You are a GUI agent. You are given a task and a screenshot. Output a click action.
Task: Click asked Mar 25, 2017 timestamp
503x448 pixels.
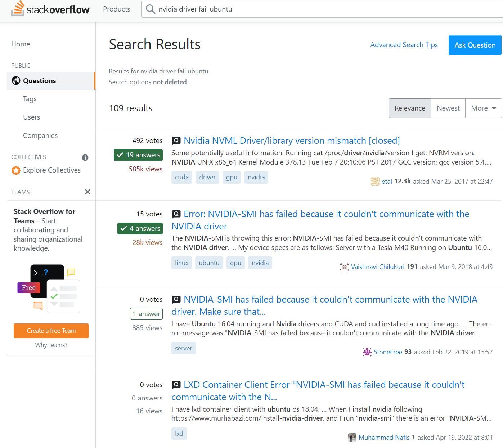click(453, 182)
